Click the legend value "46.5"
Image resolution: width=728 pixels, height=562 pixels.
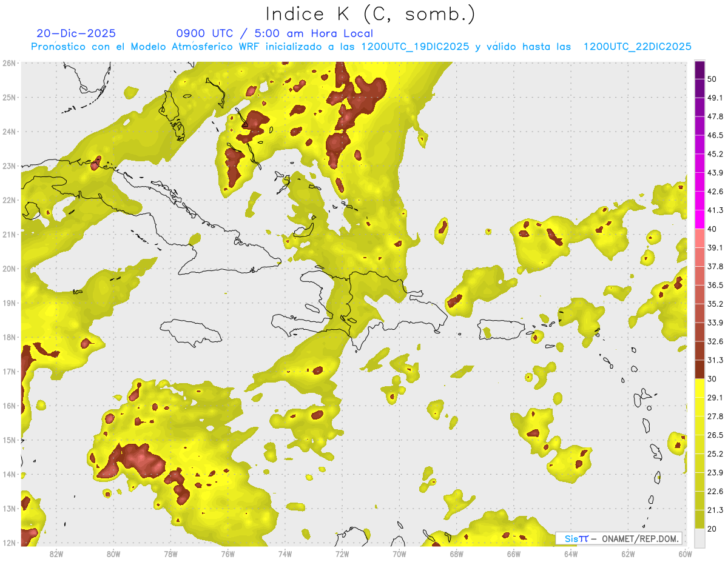click(x=715, y=135)
